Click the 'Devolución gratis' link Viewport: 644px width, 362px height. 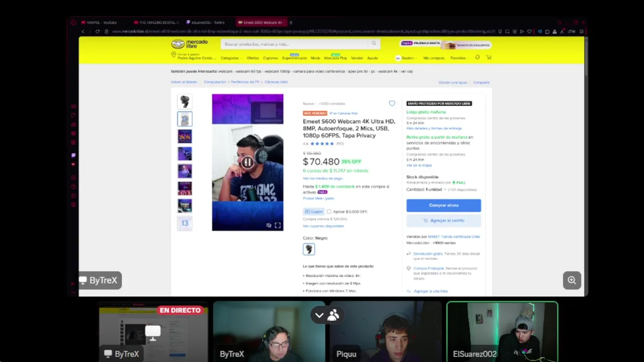click(x=428, y=254)
